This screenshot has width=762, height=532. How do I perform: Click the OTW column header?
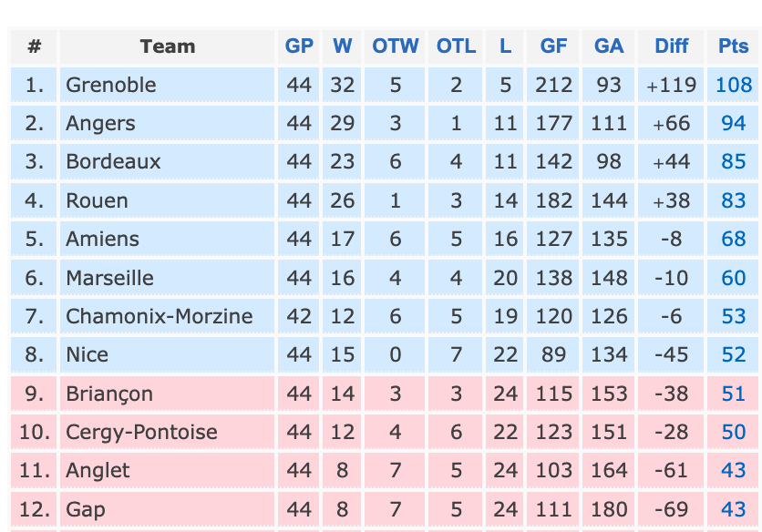[395, 46]
